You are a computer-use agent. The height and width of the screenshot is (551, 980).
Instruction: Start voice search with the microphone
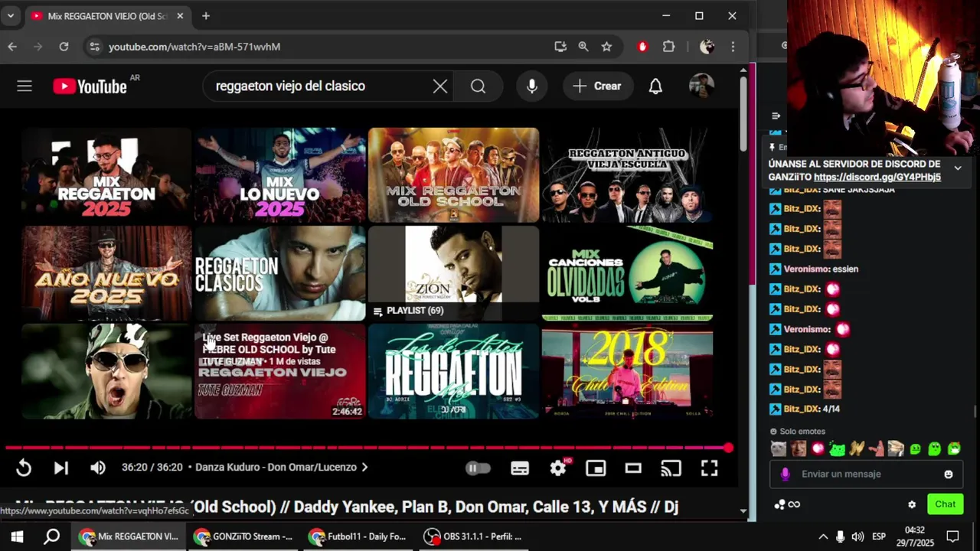pos(532,86)
